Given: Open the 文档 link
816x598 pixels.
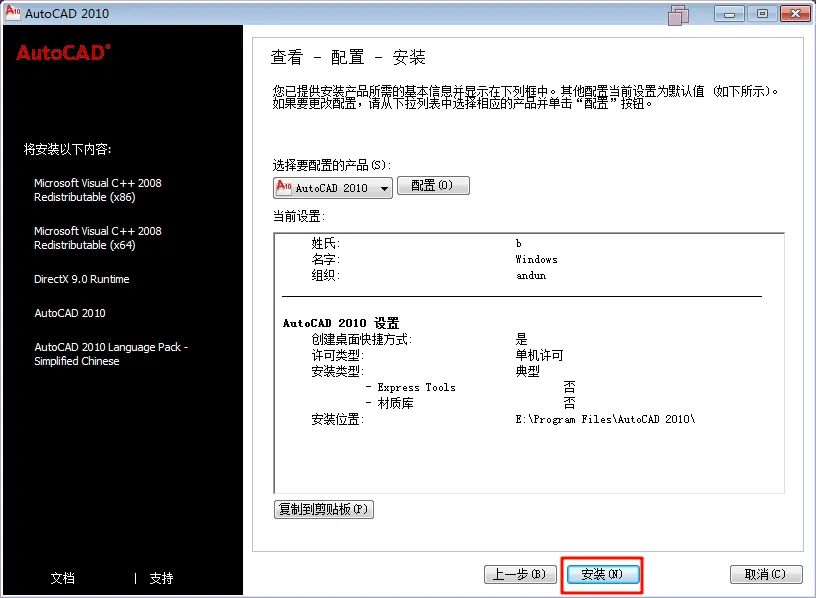Looking at the screenshot, I should [x=62, y=578].
